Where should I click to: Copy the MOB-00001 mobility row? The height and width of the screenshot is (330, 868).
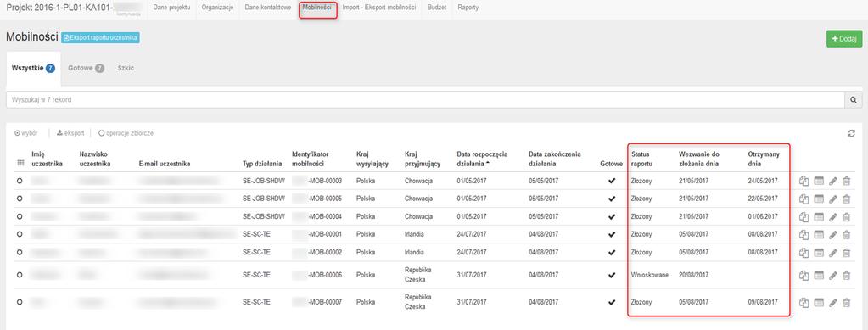tap(804, 235)
